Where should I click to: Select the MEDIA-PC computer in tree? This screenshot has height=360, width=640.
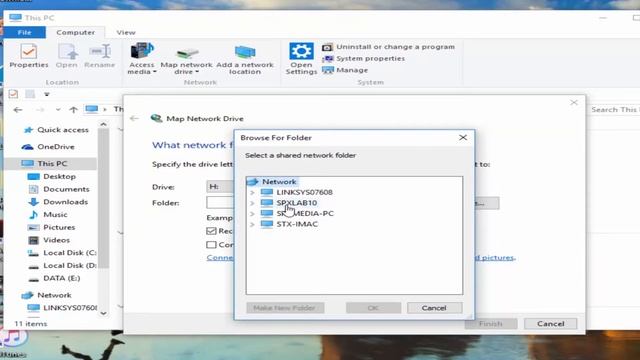tap(305, 213)
